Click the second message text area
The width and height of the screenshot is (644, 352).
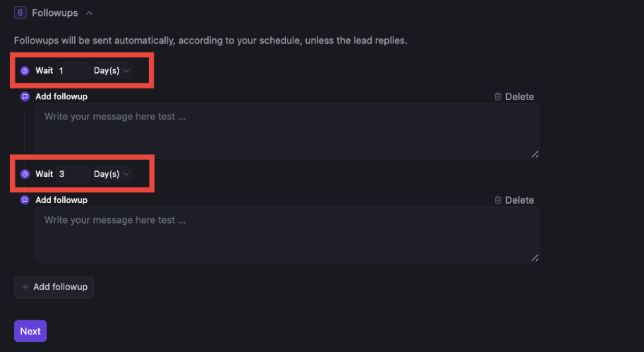pos(287,234)
